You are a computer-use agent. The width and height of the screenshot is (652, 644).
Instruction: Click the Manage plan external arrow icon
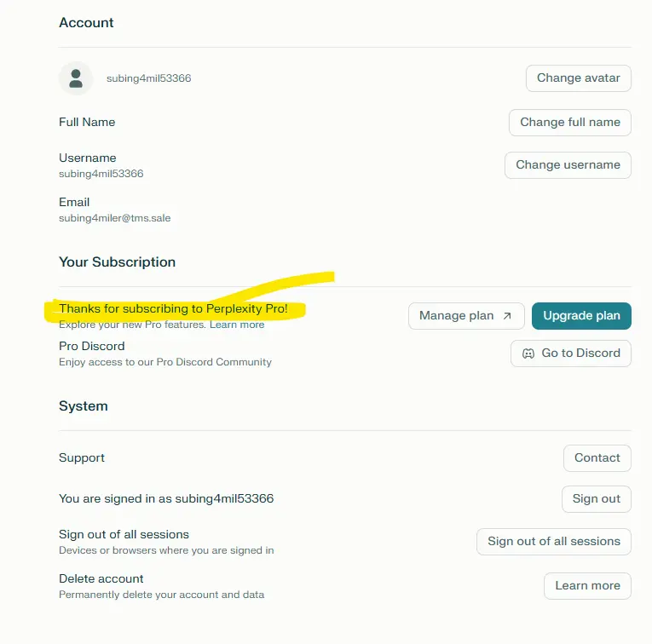[507, 316]
